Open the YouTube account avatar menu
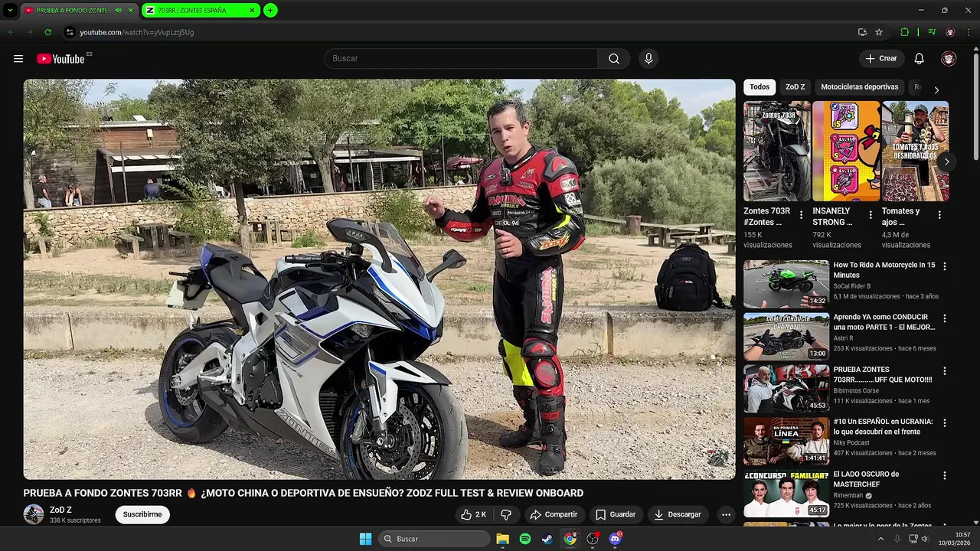Viewport: 980px width, 551px height. 949,59
